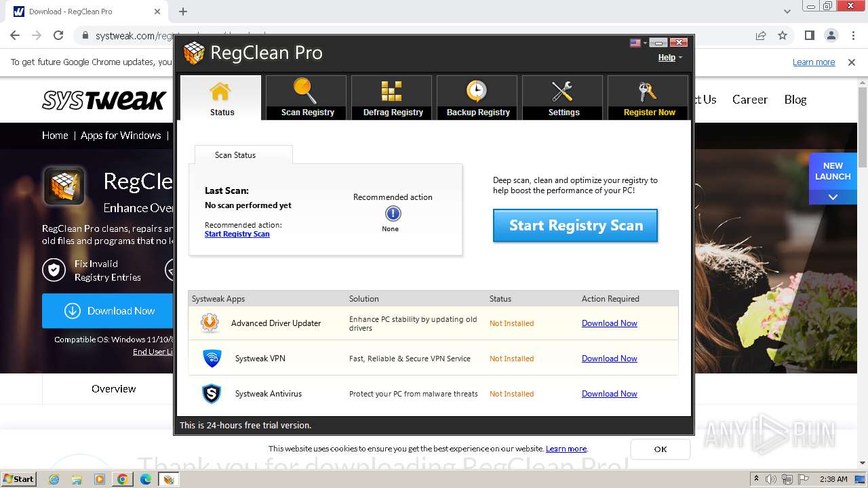Download Now for Advanced Driver Updater
This screenshot has height=488, width=868.
[x=609, y=323]
